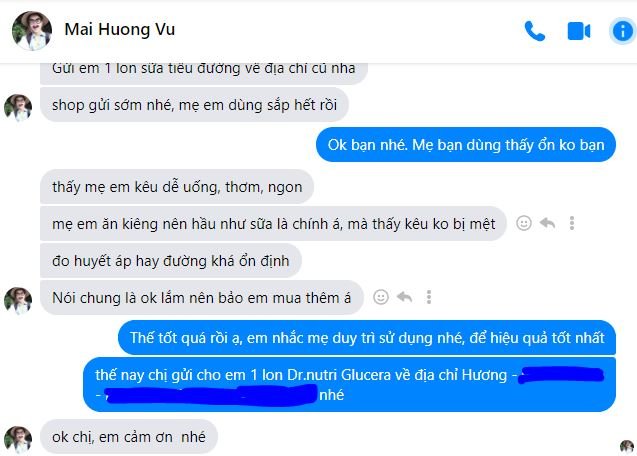
Task: Click the avatar beside the 'ok chị, em cảm ơn' message
Action: pyautogui.click(x=18, y=440)
